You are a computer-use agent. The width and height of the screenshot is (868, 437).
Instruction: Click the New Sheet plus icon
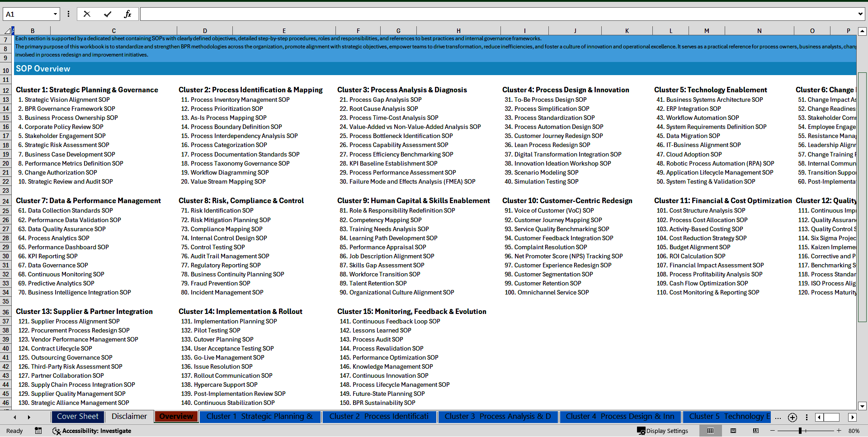[792, 417]
